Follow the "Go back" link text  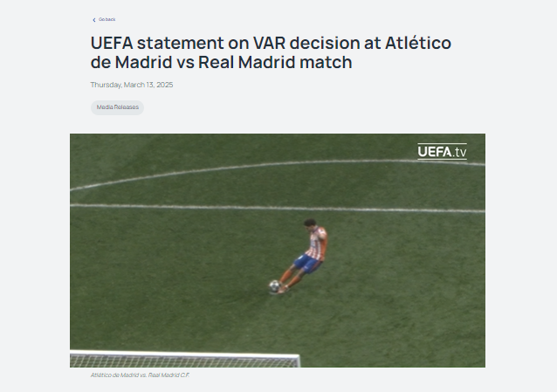click(107, 19)
